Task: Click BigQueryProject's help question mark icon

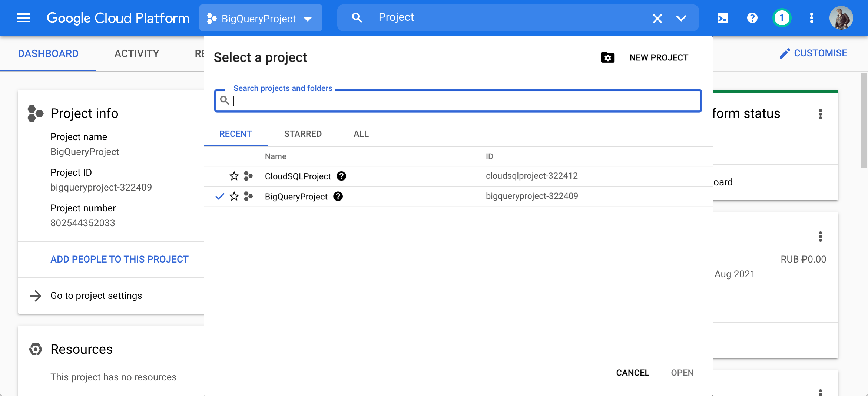Action: [x=338, y=197]
